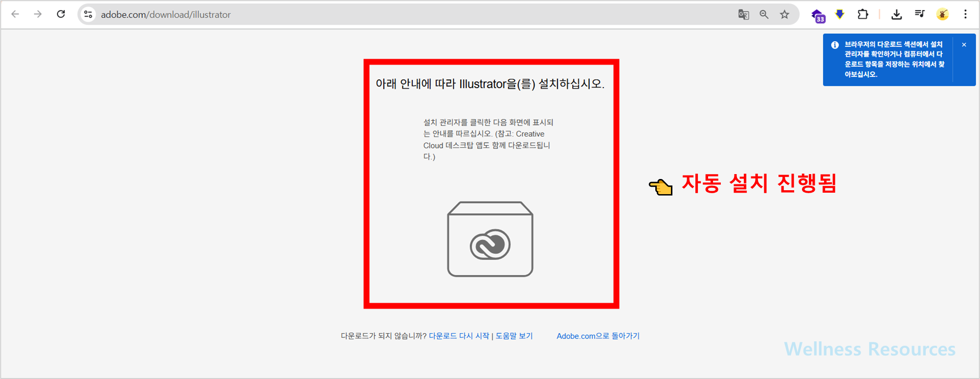
Task: Open the Extensions puzzle-piece menu
Action: 863,14
